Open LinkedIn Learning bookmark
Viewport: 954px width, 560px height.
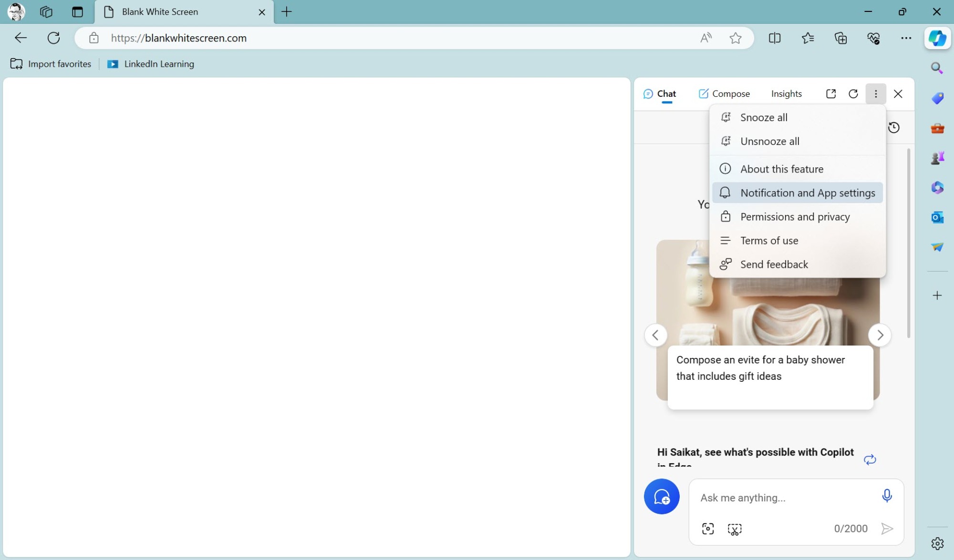coord(151,64)
